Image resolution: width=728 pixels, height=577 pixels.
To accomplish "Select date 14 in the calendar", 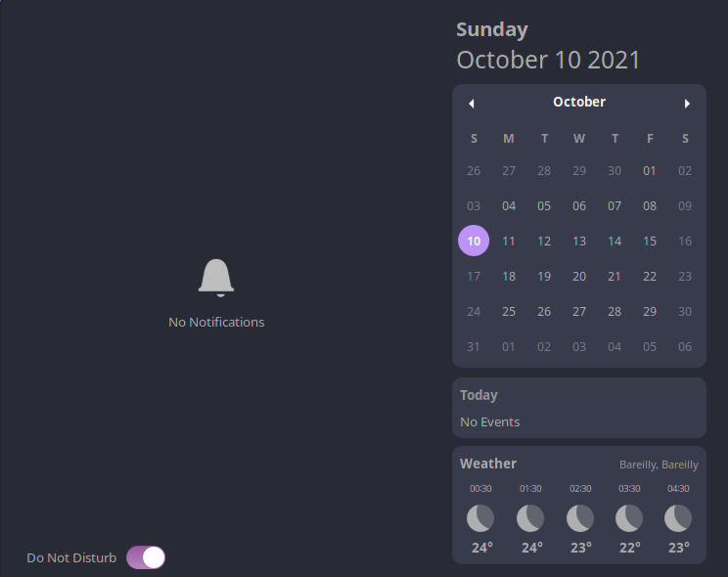I will (x=614, y=242).
